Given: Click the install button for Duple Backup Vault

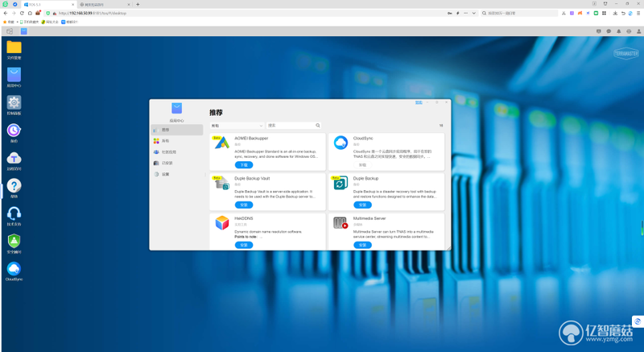Looking at the screenshot, I should 244,205.
